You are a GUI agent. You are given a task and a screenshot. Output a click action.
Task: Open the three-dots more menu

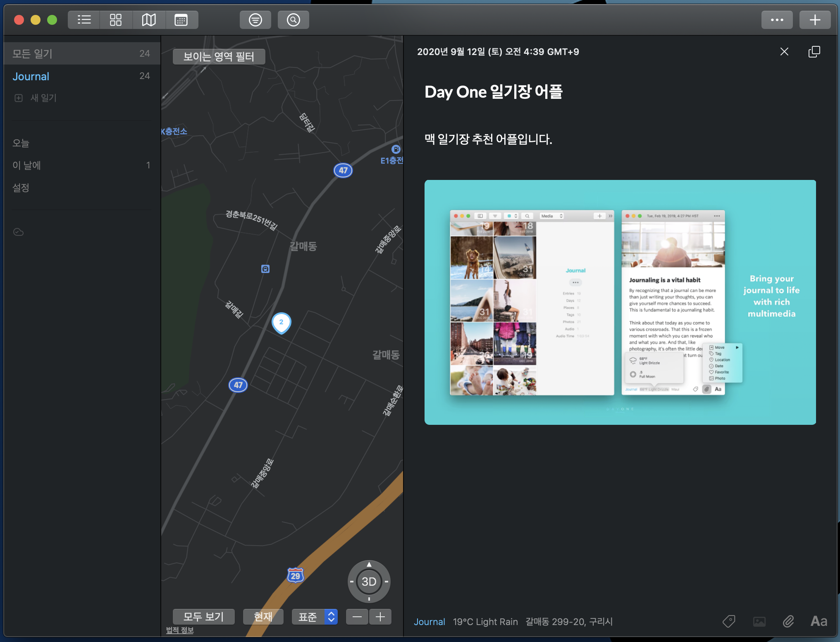pos(777,20)
